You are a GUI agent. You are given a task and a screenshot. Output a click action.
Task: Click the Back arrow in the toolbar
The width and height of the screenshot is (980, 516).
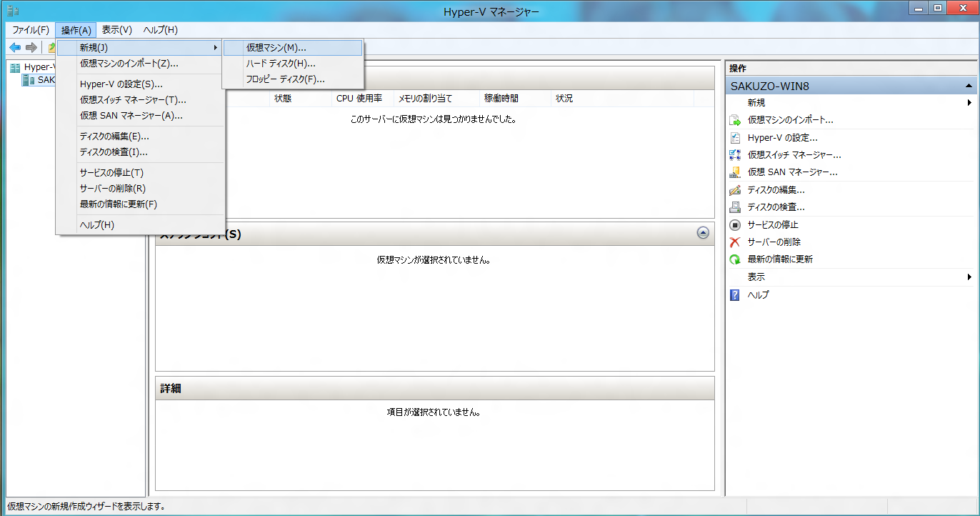[x=15, y=47]
